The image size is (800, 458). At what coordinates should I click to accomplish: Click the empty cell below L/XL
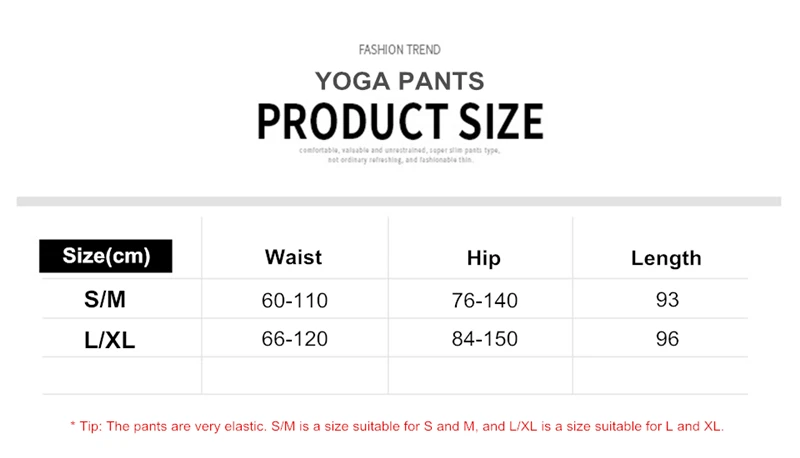pos(120,375)
